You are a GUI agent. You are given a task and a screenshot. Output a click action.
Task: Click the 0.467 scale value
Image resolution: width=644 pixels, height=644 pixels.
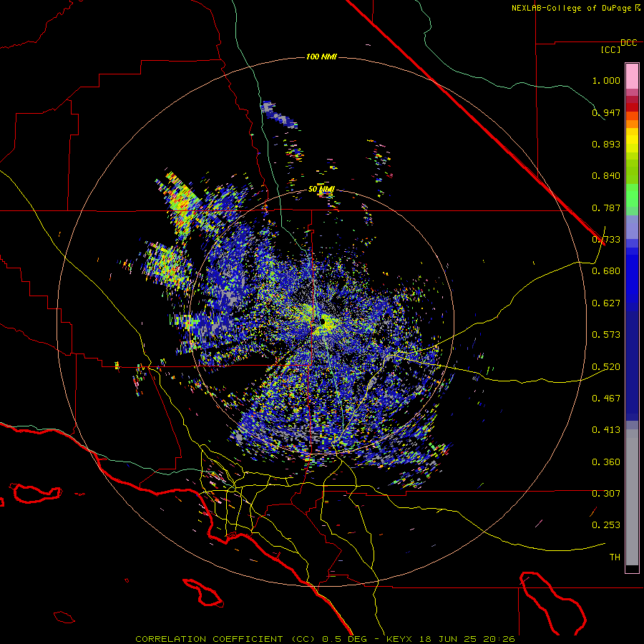click(606, 399)
